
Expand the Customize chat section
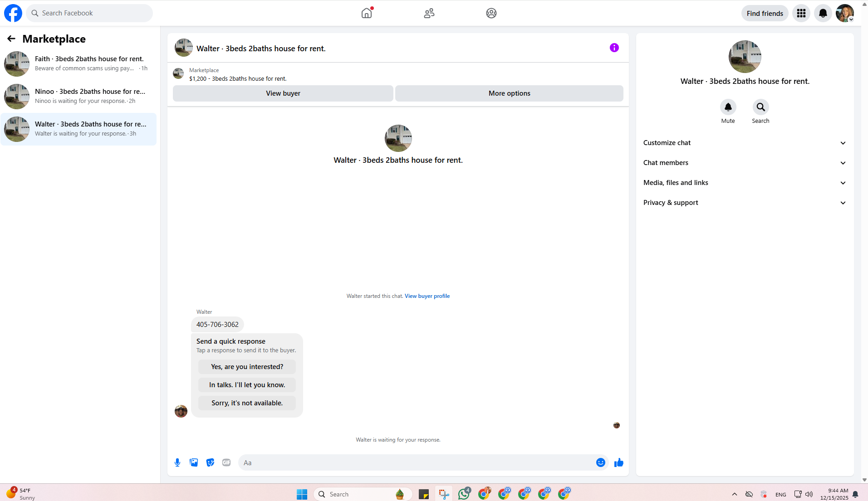[745, 143]
